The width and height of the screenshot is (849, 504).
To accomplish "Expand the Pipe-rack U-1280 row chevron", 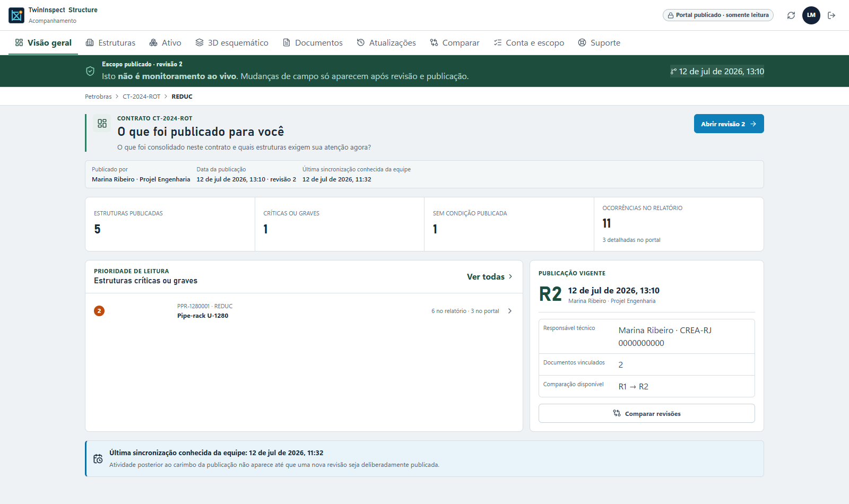I will pyautogui.click(x=510, y=311).
